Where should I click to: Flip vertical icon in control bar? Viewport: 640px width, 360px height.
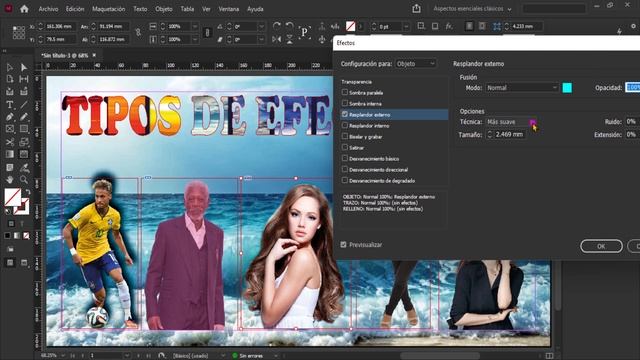click(289, 39)
